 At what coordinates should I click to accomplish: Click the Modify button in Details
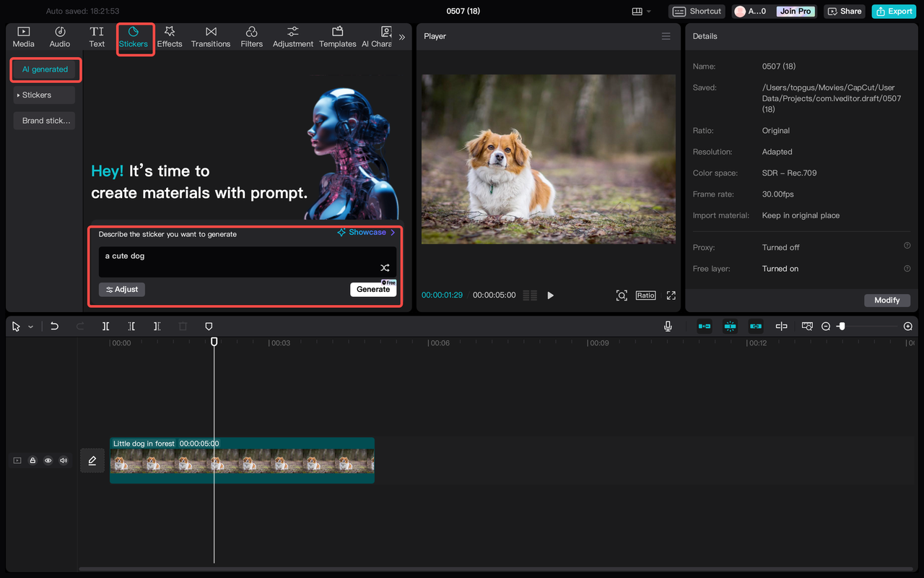(x=887, y=300)
